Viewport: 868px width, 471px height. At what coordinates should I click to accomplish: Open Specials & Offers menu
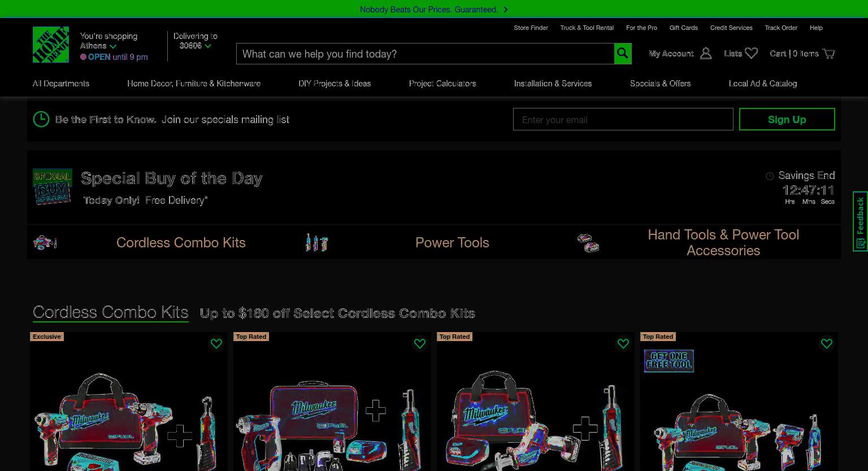pos(660,84)
